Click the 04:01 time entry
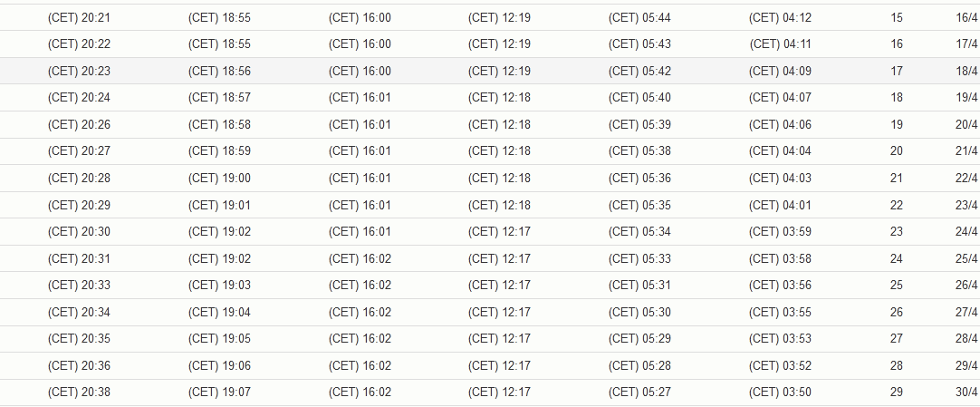The height and width of the screenshot is (407, 980). coord(781,205)
